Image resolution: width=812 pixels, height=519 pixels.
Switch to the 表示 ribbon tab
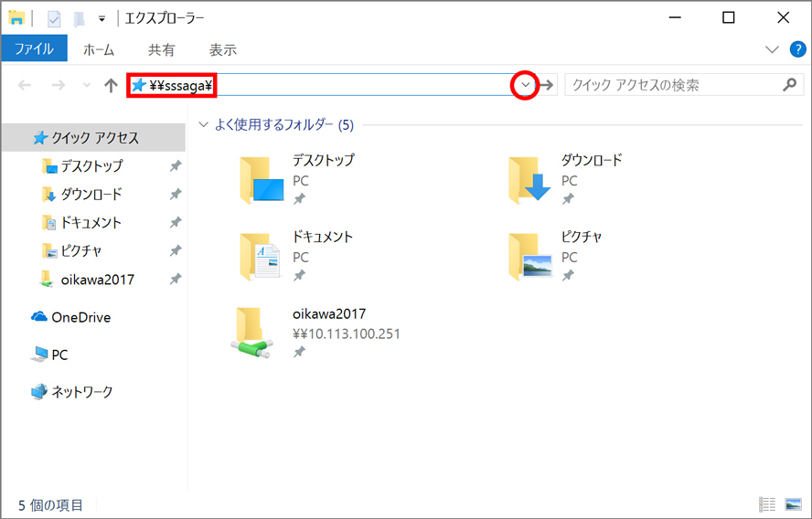(222, 49)
